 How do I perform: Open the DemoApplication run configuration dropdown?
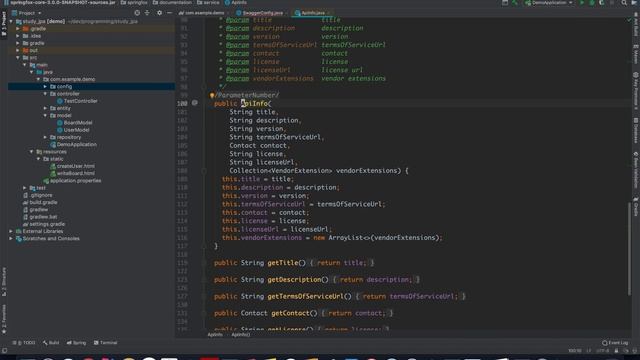coord(549,3)
